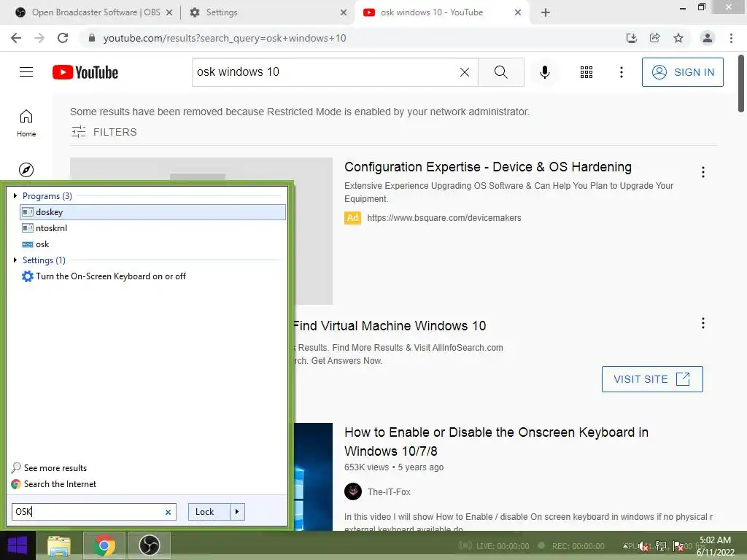Click the SIGN IN button

point(683,72)
